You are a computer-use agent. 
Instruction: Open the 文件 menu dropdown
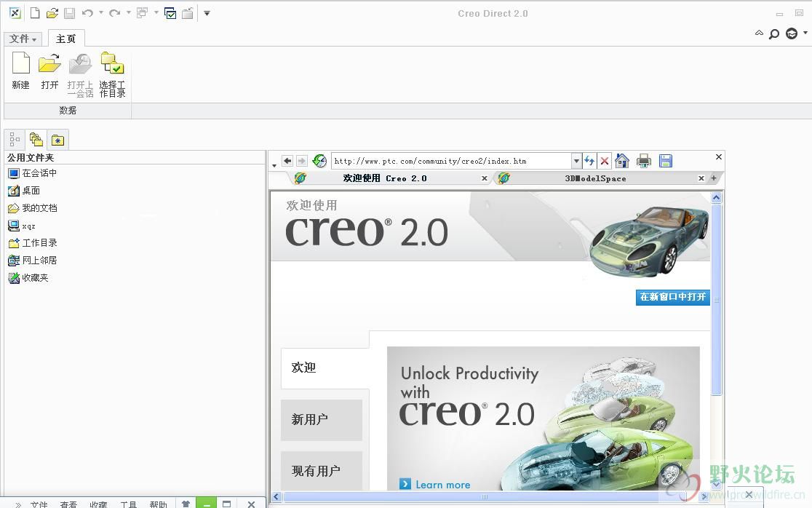[23, 39]
